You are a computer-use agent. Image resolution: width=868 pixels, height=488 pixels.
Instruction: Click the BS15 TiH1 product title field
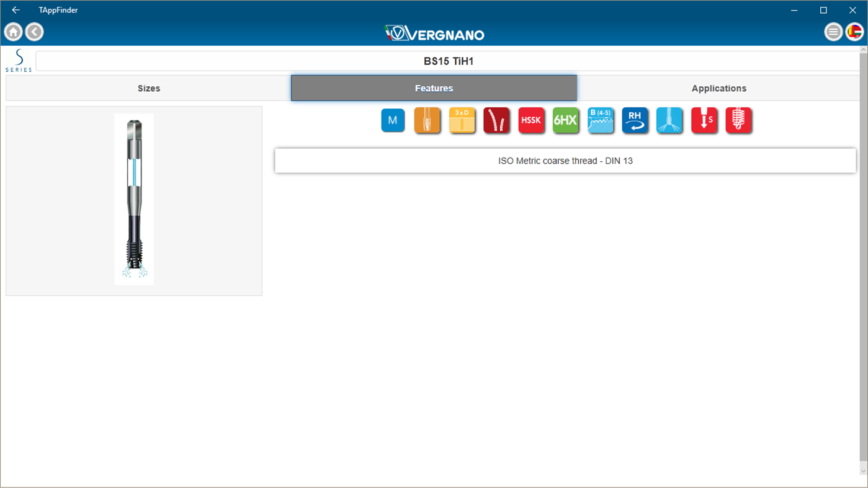[448, 61]
